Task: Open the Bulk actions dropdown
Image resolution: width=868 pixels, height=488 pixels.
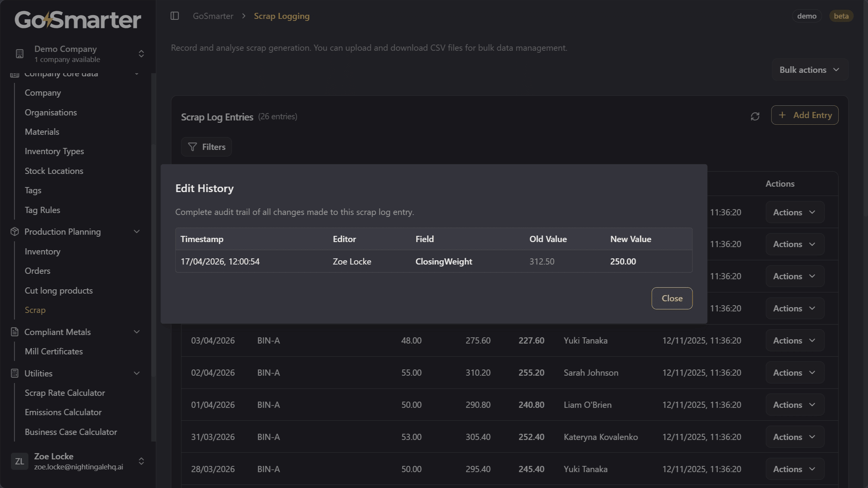Action: click(x=809, y=70)
